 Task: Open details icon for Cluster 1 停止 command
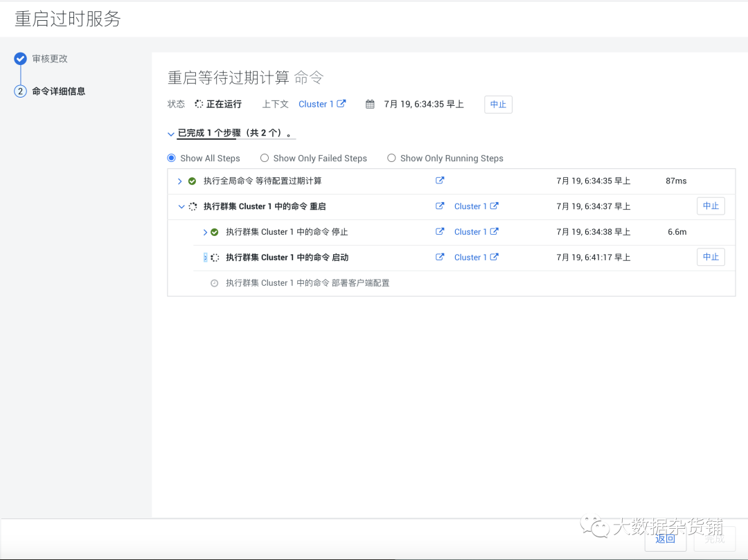tap(440, 231)
